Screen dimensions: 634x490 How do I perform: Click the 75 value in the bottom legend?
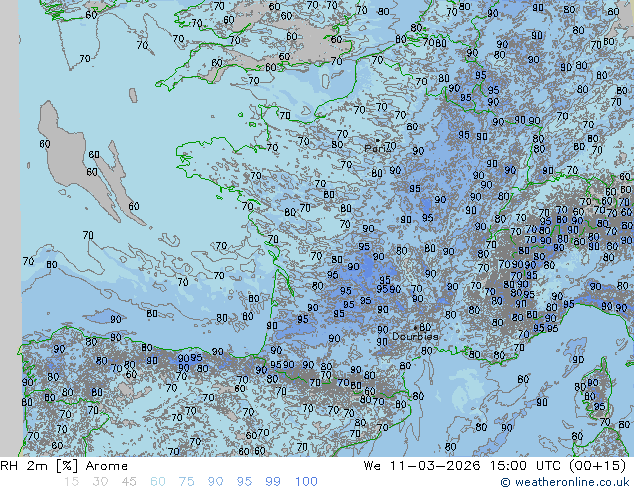(x=186, y=482)
